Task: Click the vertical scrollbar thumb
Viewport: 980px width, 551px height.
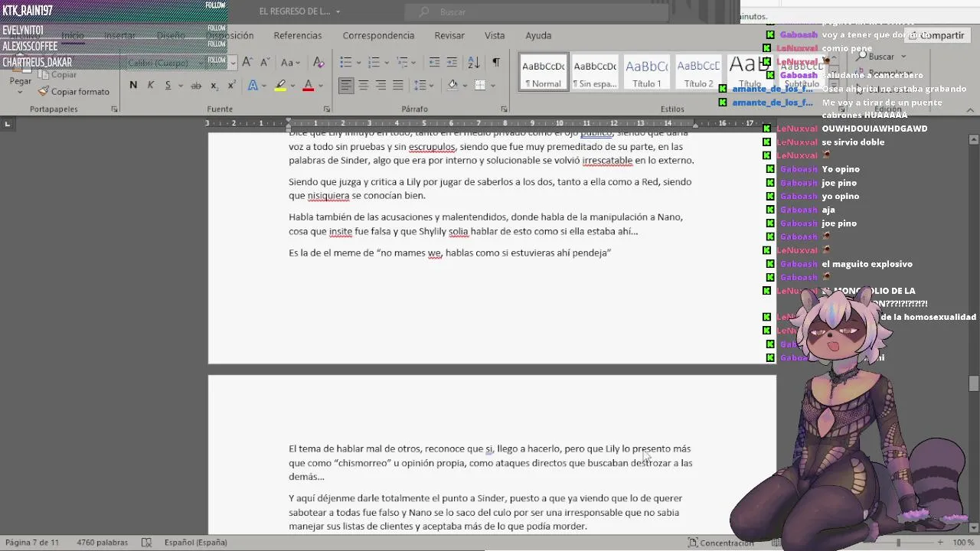Action: pyautogui.click(x=974, y=383)
